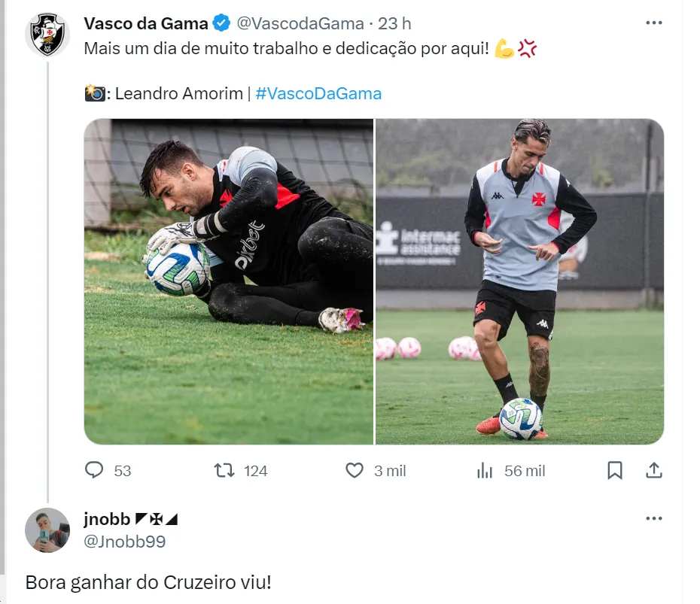Open the @Jnobb99 handle

pos(124,541)
